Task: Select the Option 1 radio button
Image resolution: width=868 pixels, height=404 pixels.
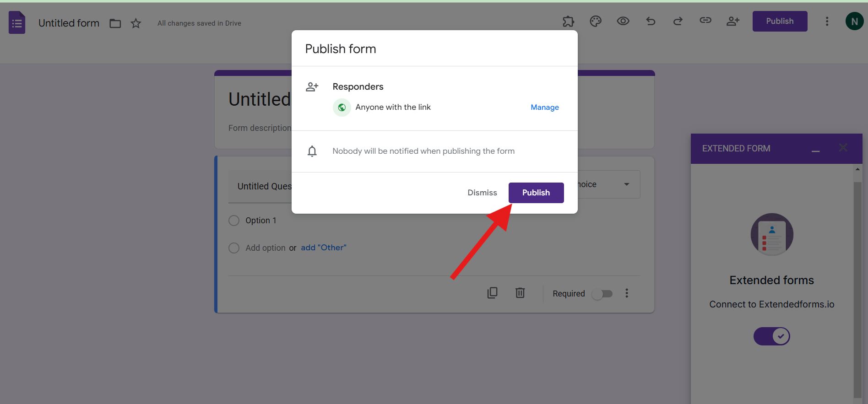Action: (x=234, y=221)
